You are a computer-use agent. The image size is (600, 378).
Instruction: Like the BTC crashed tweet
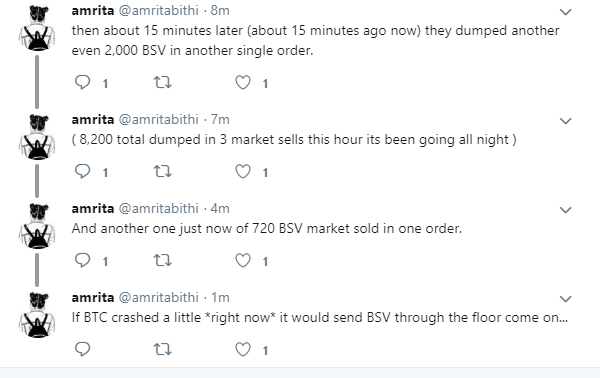(x=243, y=349)
